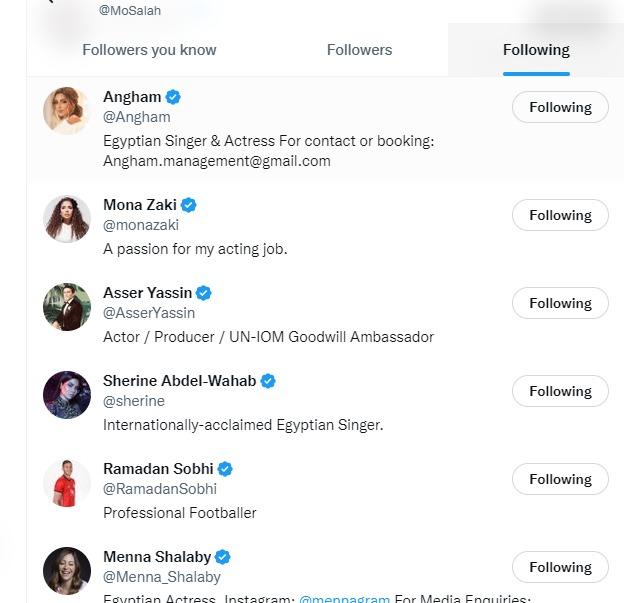Click Menna Shalaby's avatar picture
The width and height of the screenshot is (624, 603).
click(67, 570)
